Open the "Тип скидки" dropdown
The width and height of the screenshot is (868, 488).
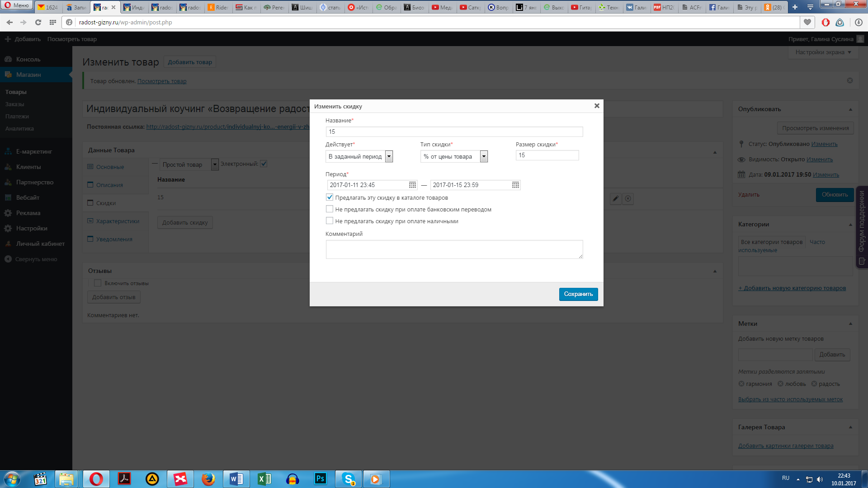click(x=454, y=156)
